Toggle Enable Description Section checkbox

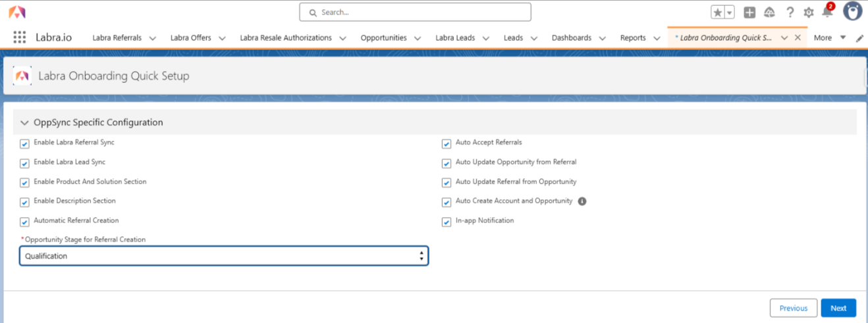coord(25,202)
